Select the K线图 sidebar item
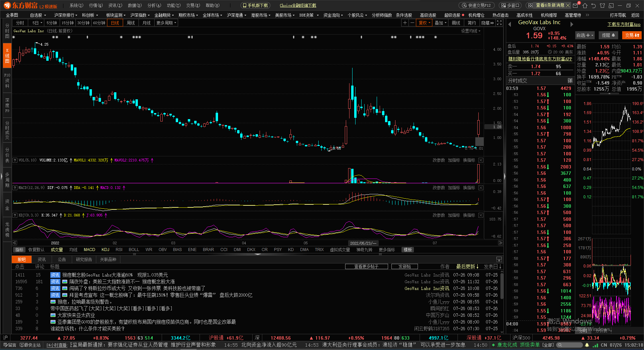Viewport: 644px width, 350px height. (7, 56)
